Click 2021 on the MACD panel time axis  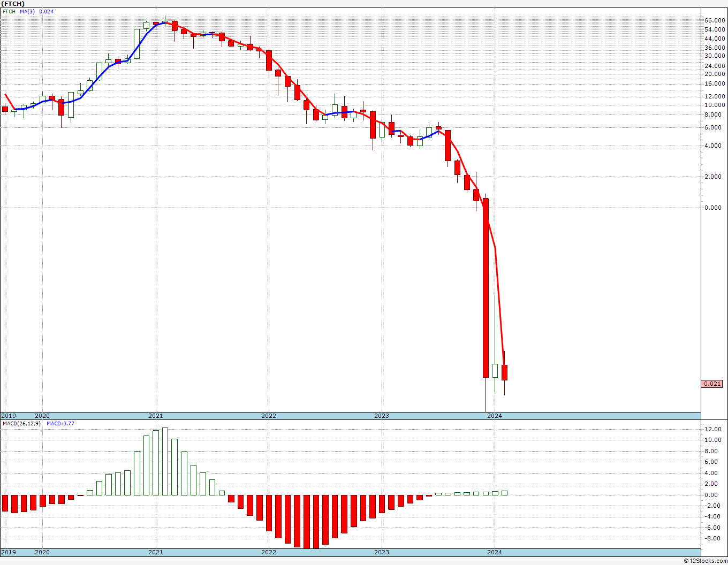click(156, 552)
